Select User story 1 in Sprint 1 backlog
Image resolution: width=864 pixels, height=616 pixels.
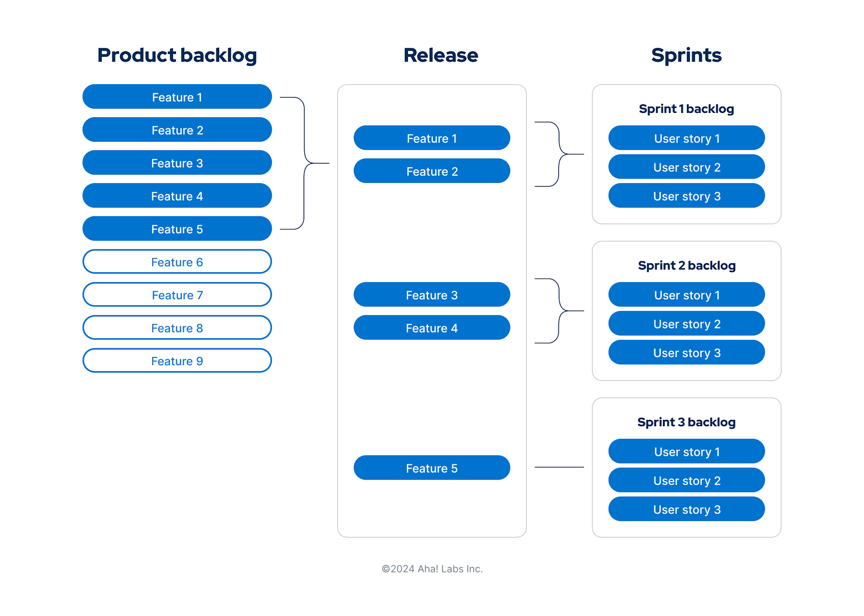tap(686, 138)
